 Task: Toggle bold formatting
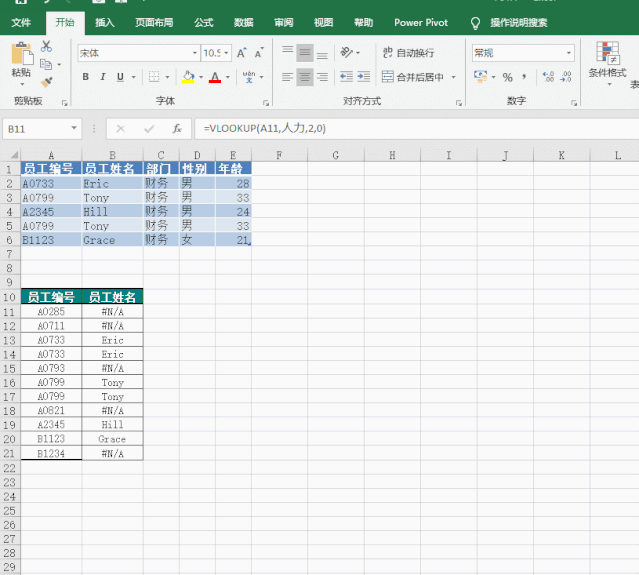[x=86, y=77]
